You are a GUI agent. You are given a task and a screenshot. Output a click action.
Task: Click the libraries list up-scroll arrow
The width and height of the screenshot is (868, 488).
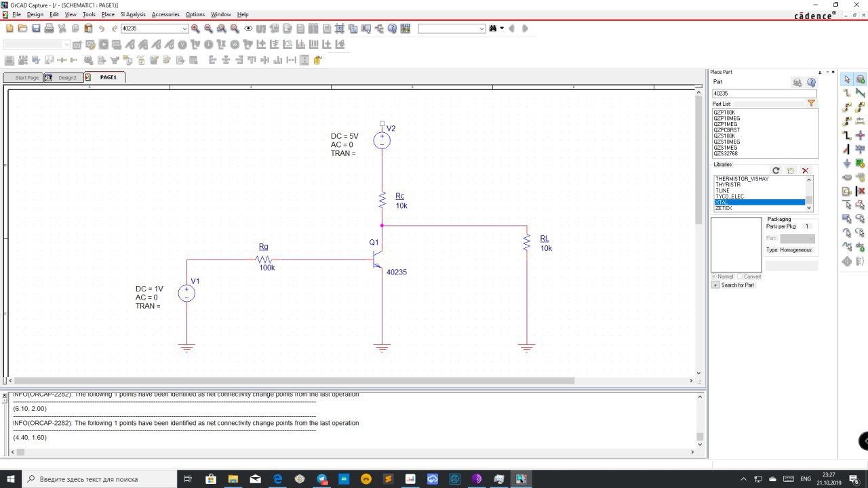[809, 180]
